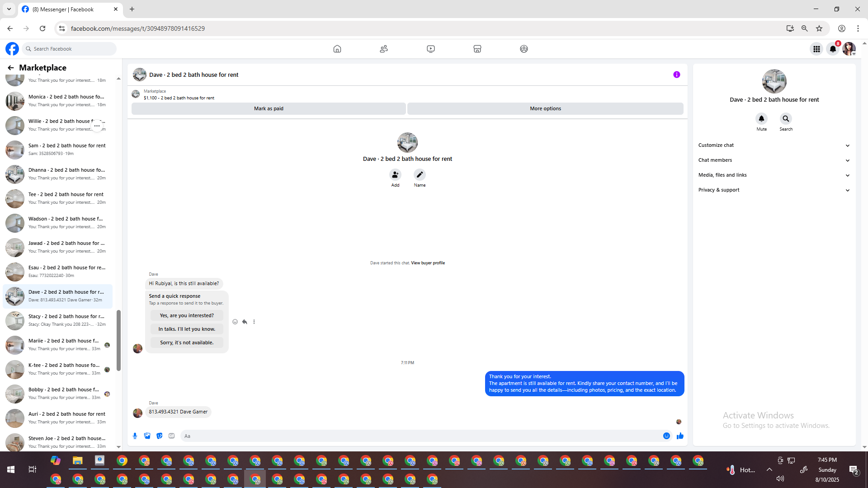Send a thumbs up like
868x488 pixels.
pyautogui.click(x=680, y=436)
